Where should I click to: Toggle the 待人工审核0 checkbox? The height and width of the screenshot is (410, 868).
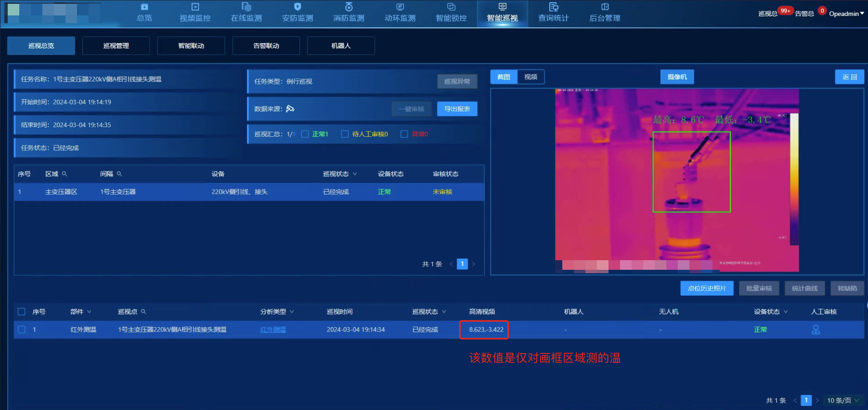[345, 134]
